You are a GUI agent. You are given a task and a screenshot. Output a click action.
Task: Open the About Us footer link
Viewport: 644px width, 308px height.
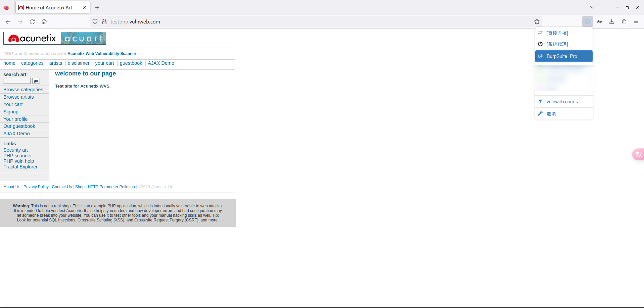pos(12,187)
